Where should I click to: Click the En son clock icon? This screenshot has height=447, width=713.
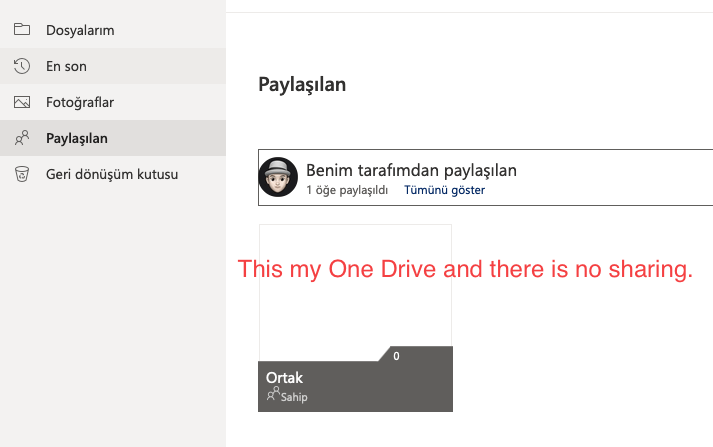[22, 66]
